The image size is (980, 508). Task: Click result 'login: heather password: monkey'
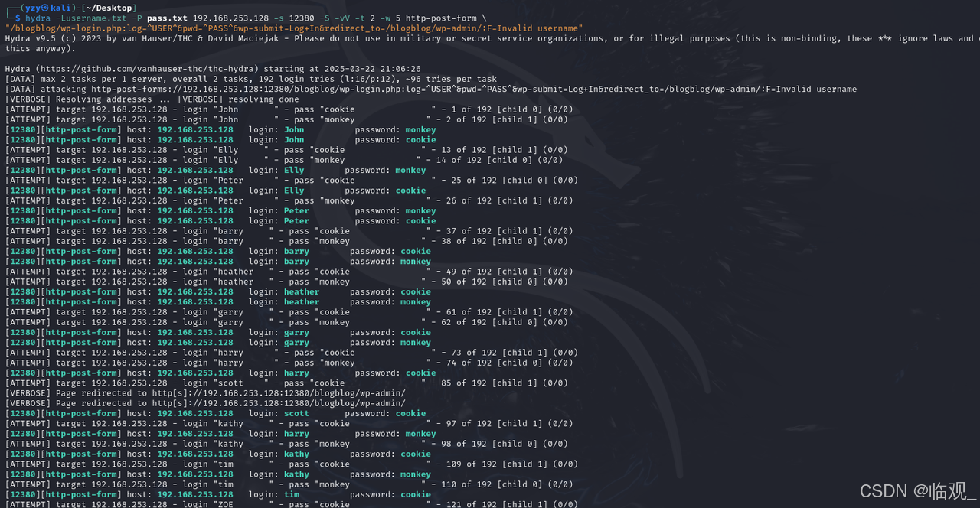tap(218, 301)
